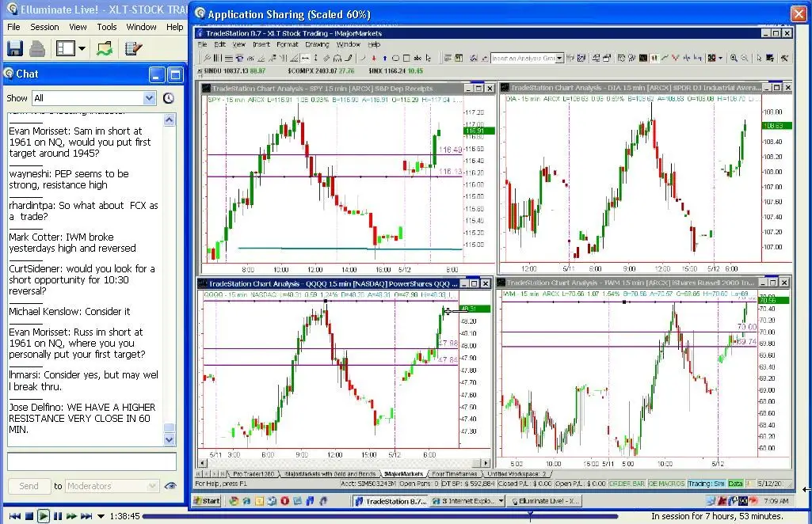Click Elluminate Live taskbar button

click(545, 501)
